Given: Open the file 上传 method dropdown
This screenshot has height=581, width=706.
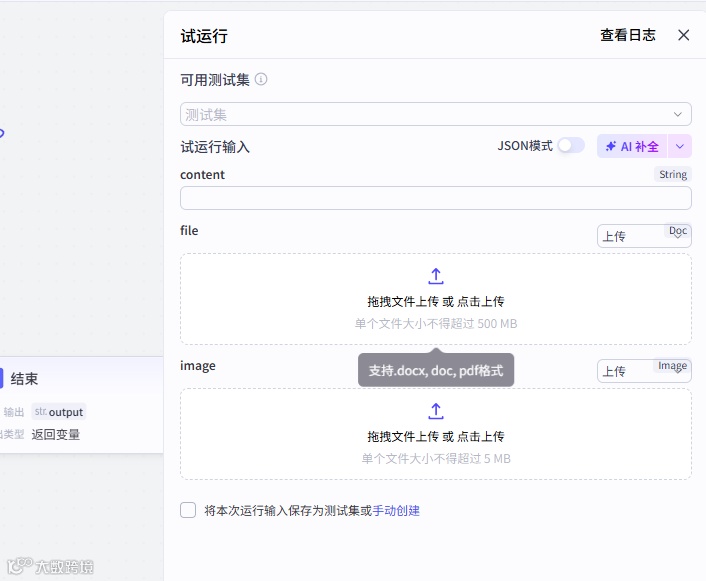Looking at the screenshot, I should coord(644,236).
